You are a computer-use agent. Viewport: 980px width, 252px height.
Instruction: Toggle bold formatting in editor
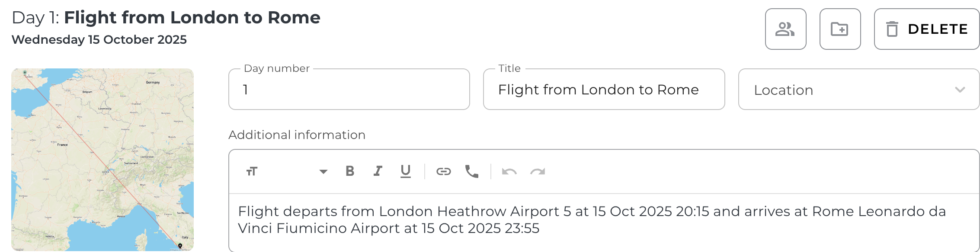[350, 171]
